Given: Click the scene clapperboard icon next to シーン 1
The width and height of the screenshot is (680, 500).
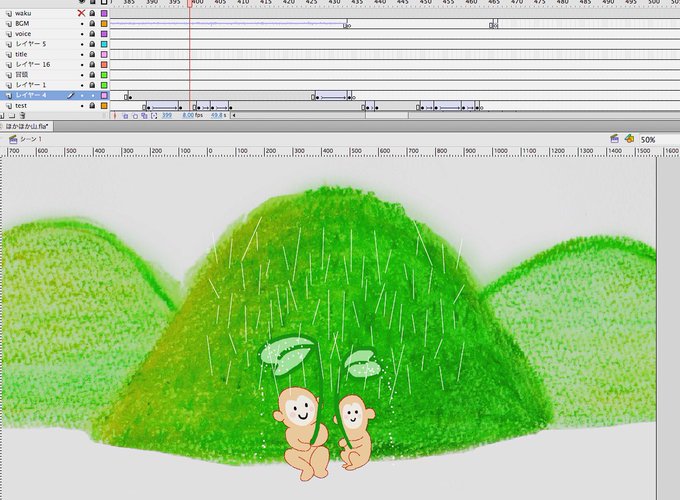Looking at the screenshot, I should coord(13,139).
